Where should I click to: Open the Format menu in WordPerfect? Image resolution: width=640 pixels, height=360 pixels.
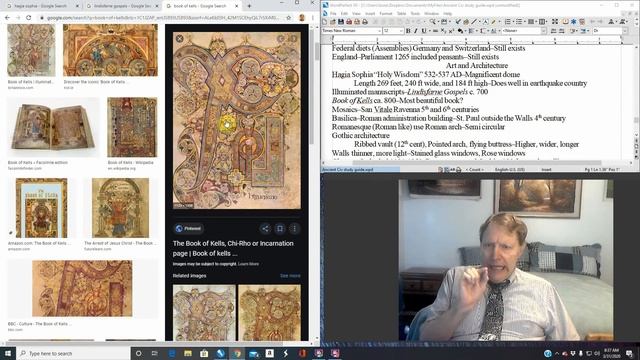386,13
